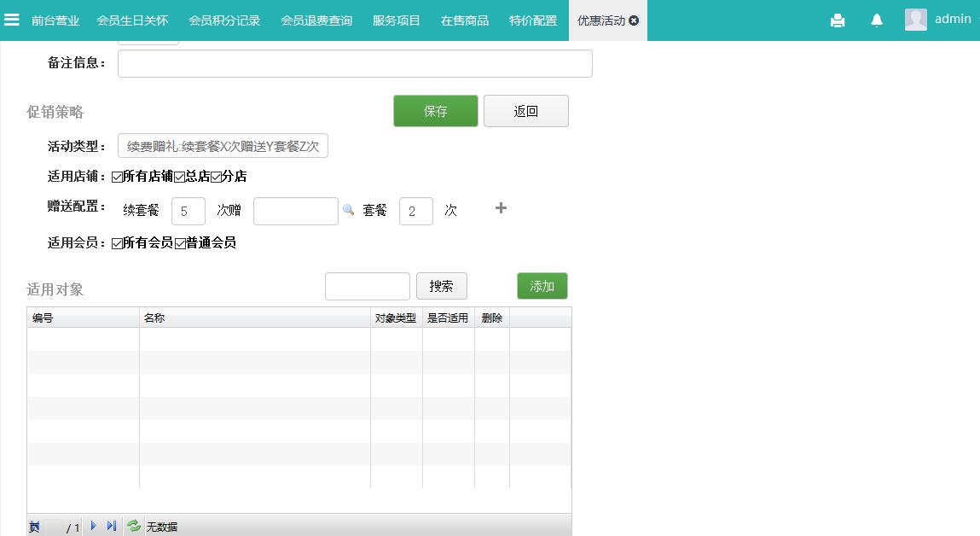The height and width of the screenshot is (536, 980).
Task: Toggle the 总店 checkbox
Action: (x=180, y=177)
